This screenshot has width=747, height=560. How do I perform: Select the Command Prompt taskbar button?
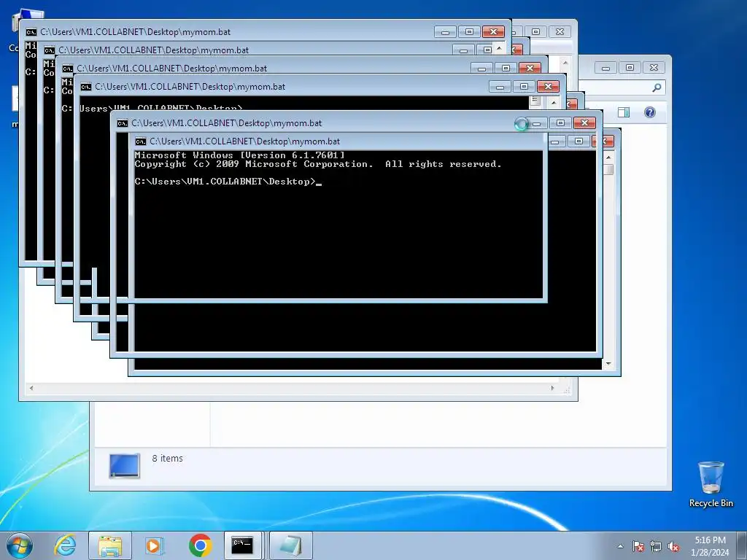coord(242,545)
